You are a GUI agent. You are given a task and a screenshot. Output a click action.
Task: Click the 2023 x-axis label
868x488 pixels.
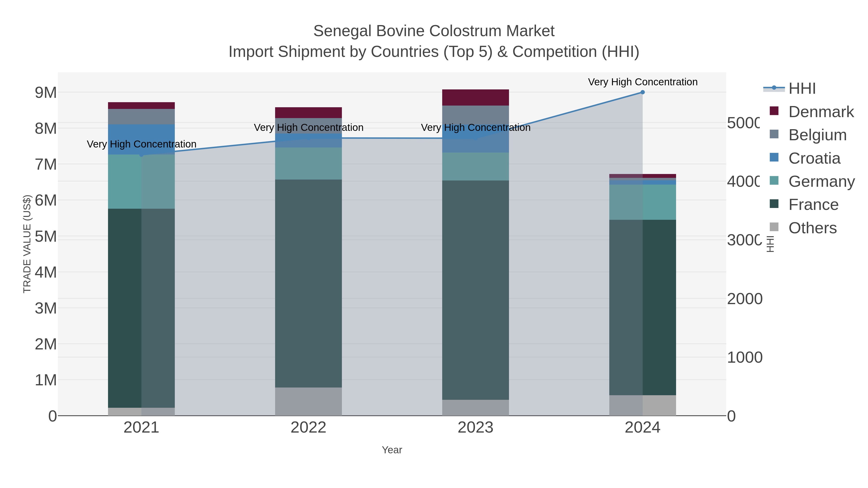point(475,428)
